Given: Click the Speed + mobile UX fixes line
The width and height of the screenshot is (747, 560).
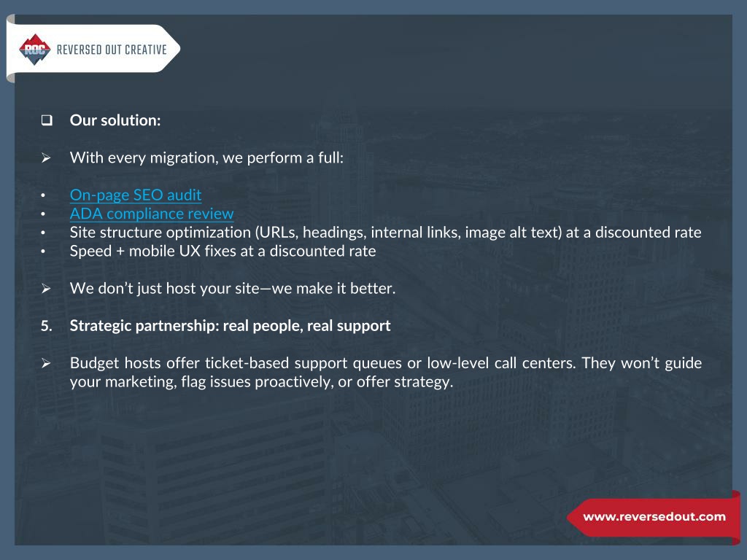Looking at the screenshot, I should [223, 251].
